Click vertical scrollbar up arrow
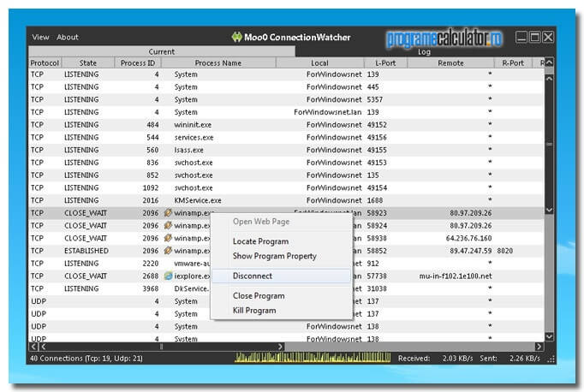Viewport: 584px width, 392px height. (x=549, y=79)
